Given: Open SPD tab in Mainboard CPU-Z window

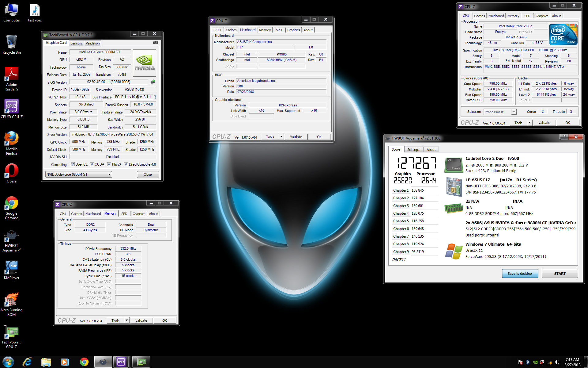Looking at the screenshot, I should tap(279, 30).
